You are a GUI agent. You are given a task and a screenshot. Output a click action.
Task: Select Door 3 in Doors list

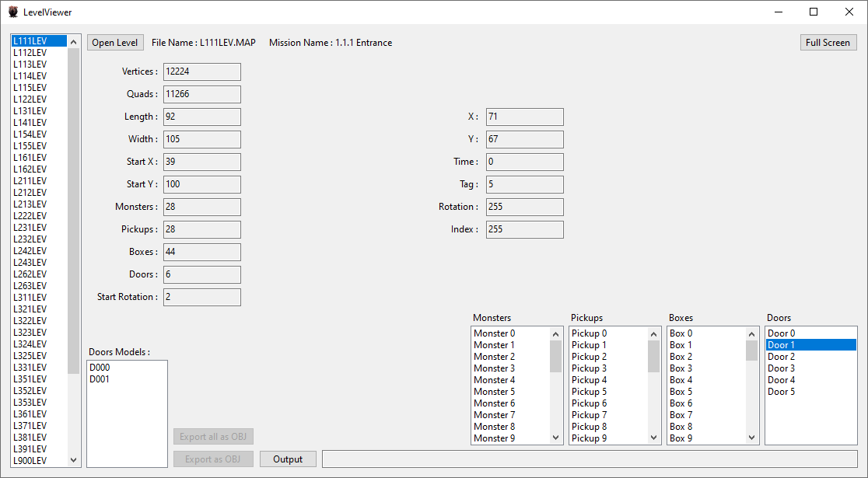tap(811, 368)
